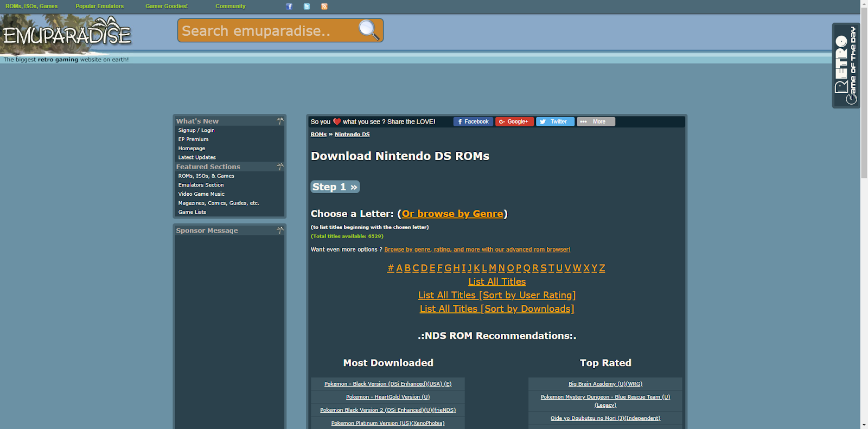Choose letter Z in the alphabet list
Viewport: 868px width, 429px height.
(x=602, y=268)
